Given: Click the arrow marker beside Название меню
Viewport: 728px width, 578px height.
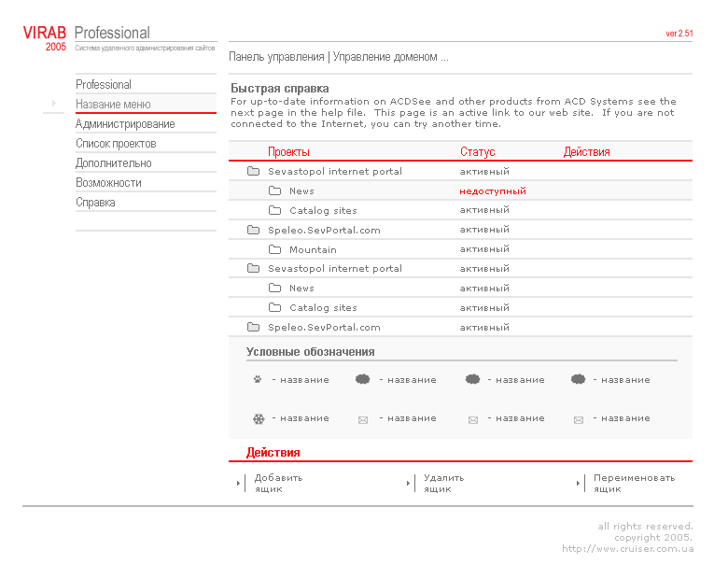Looking at the screenshot, I should click(54, 103).
